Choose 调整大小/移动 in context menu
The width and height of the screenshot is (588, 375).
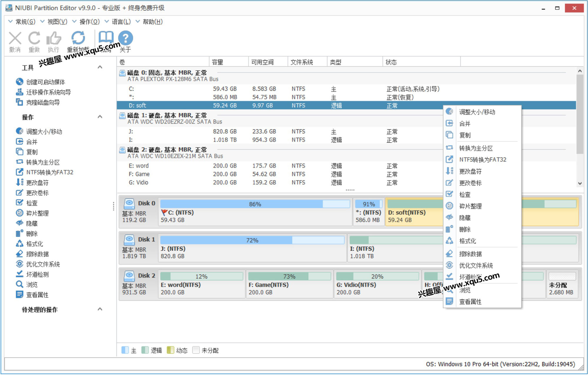pyautogui.click(x=482, y=112)
